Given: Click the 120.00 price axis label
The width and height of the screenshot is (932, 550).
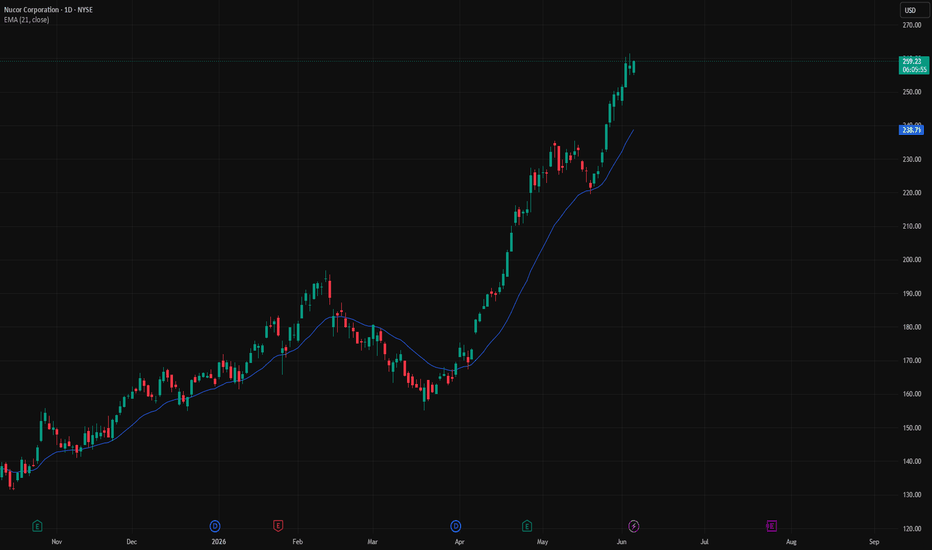Looking at the screenshot, I should [x=912, y=529].
